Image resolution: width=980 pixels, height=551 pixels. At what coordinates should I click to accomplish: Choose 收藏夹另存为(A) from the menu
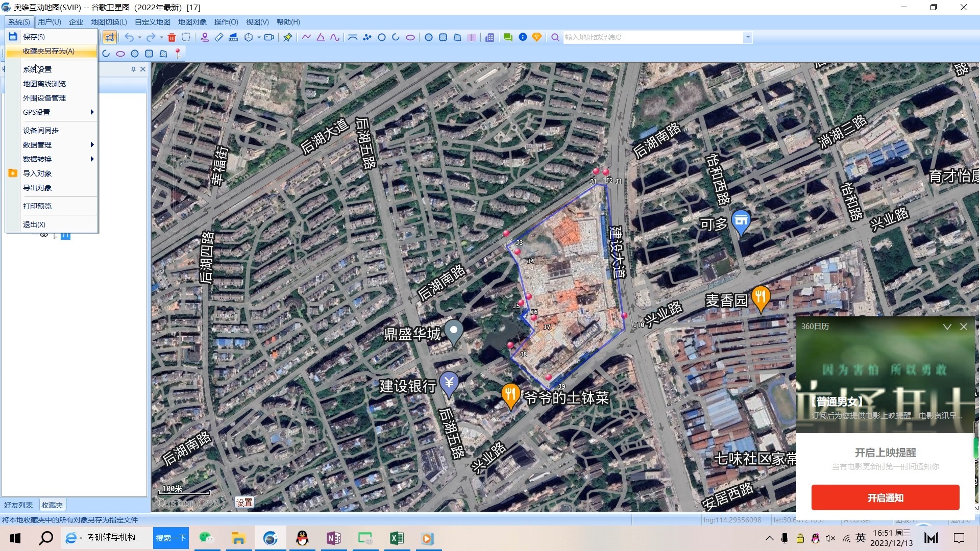49,51
